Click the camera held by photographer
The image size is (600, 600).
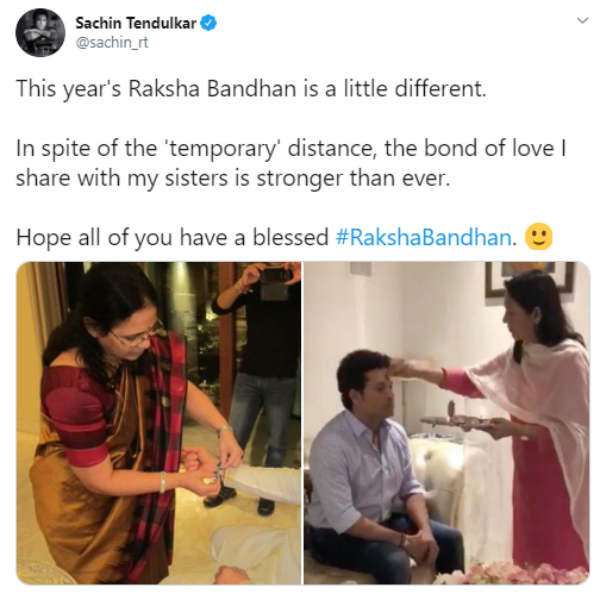tap(273, 284)
